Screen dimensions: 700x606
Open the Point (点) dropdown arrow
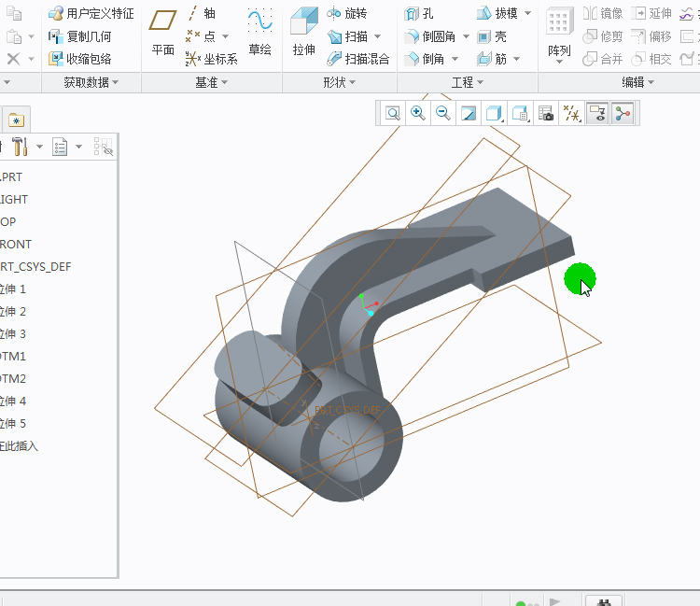225,36
